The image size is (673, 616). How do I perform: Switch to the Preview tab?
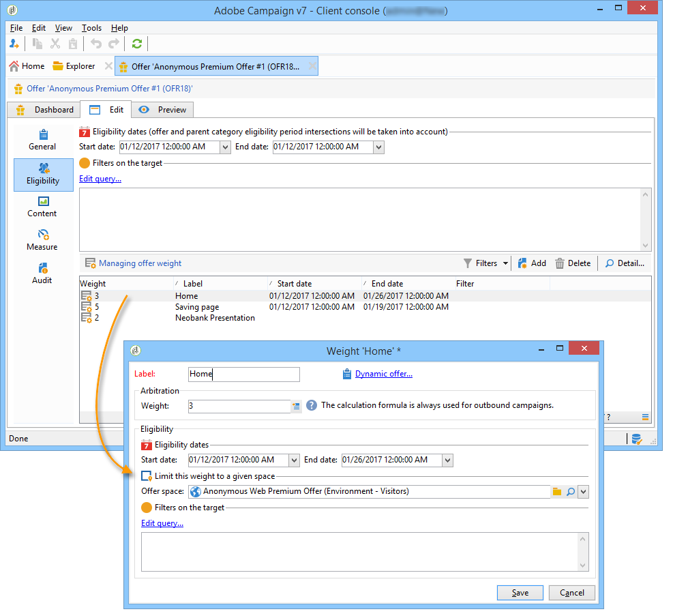[x=162, y=110]
